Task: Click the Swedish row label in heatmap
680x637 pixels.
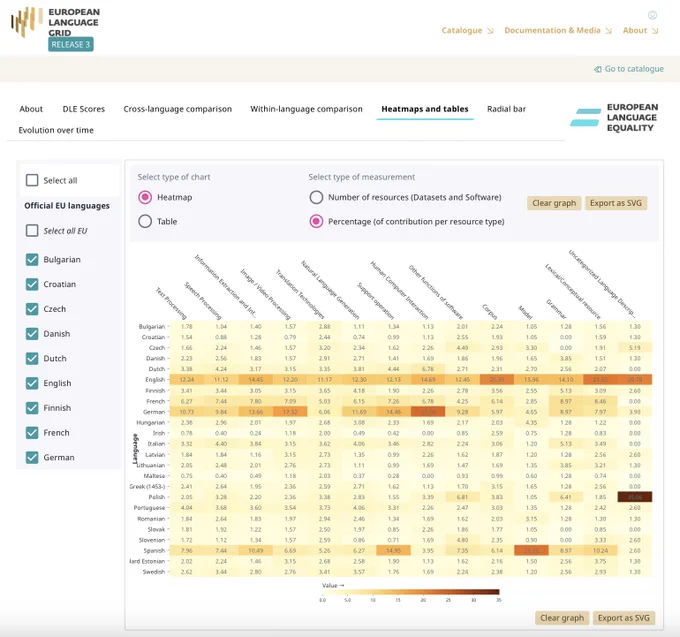Action: (154, 572)
